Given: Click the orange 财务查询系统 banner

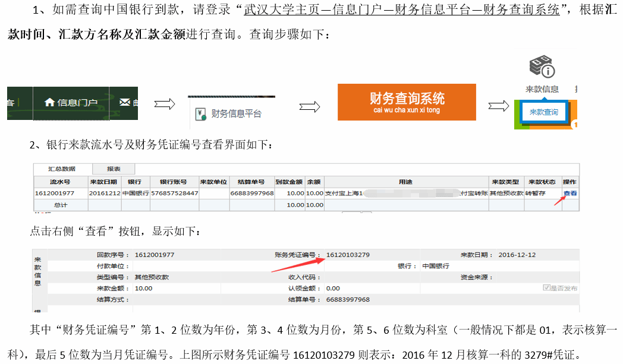Looking at the screenshot, I should tap(407, 102).
